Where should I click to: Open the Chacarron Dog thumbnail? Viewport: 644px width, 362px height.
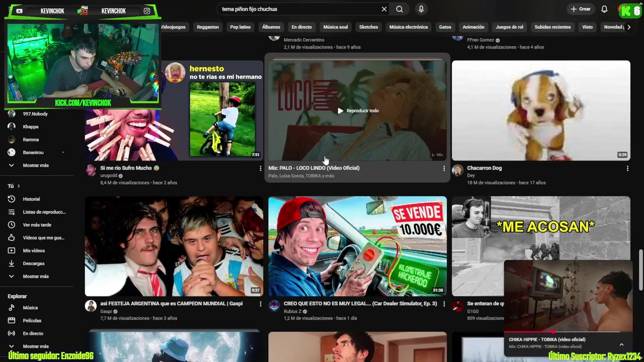click(541, 111)
